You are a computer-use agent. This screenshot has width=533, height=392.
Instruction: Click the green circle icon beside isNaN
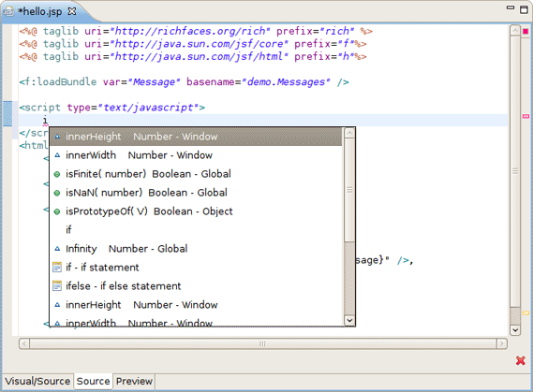(57, 193)
